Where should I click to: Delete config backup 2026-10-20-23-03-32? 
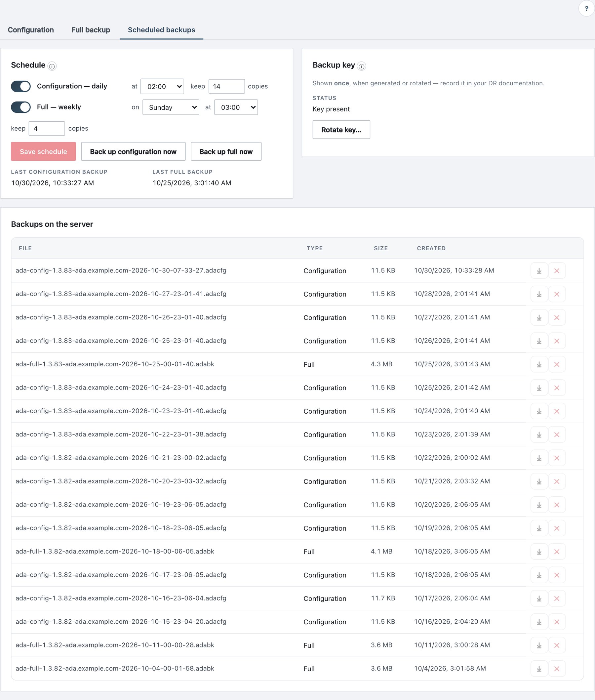click(557, 481)
